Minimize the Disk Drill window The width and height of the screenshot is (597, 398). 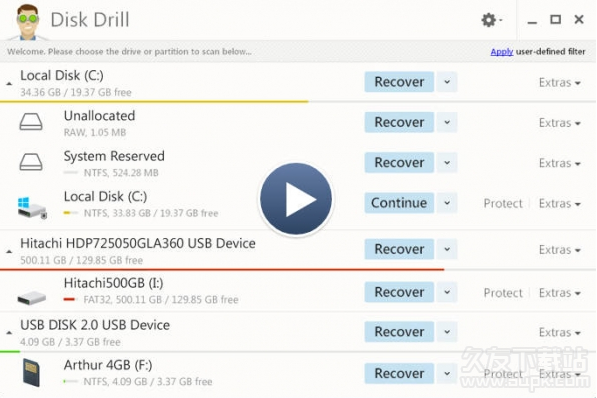532,21
